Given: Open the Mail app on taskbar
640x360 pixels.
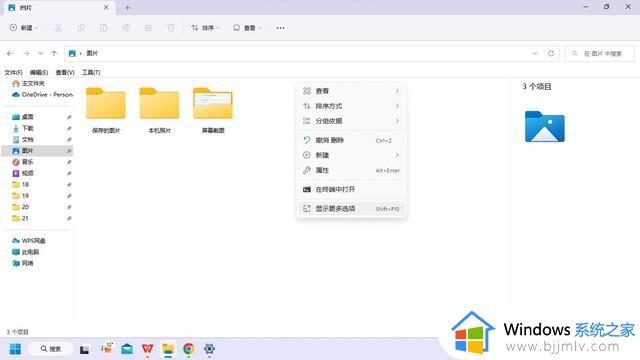Looking at the screenshot, I should pos(127,349).
